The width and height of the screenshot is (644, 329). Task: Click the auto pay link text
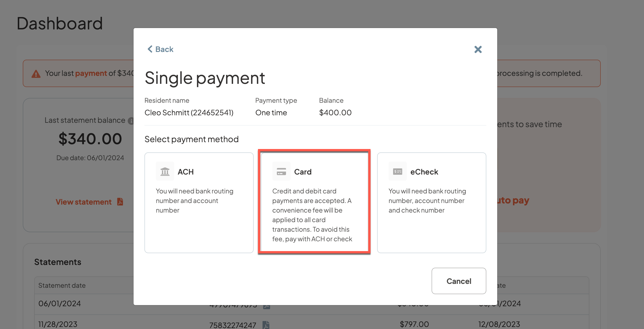513,200
